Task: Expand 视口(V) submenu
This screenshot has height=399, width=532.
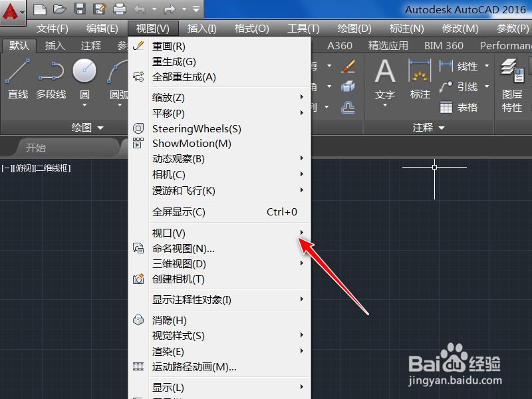Action: [219, 233]
